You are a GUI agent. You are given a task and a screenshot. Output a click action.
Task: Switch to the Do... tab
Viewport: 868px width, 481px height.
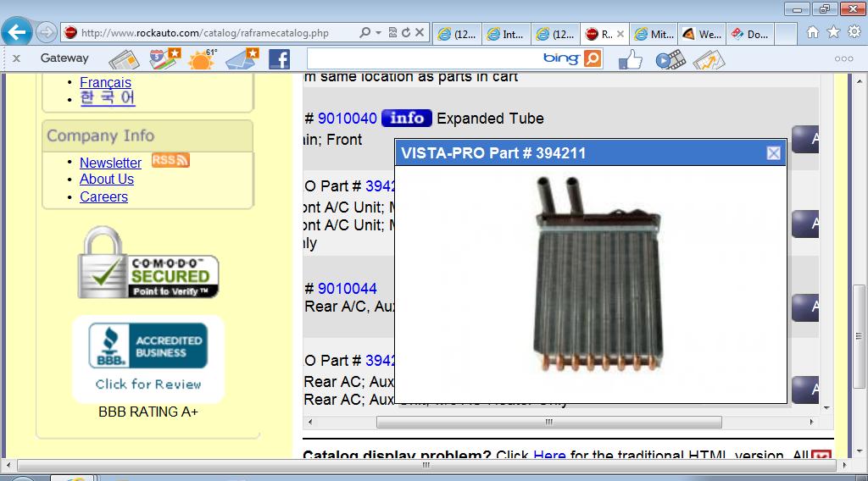coord(751,34)
